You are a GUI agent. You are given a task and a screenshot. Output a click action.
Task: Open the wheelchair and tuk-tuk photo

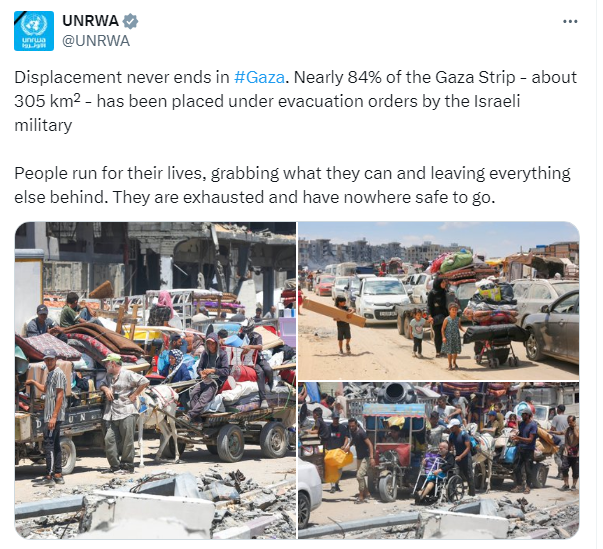pos(439,461)
